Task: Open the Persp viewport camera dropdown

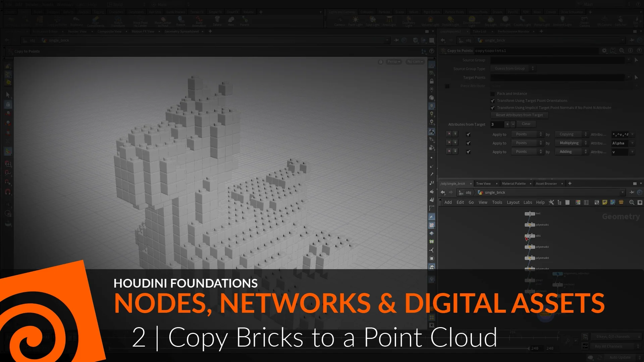Action: [393, 61]
